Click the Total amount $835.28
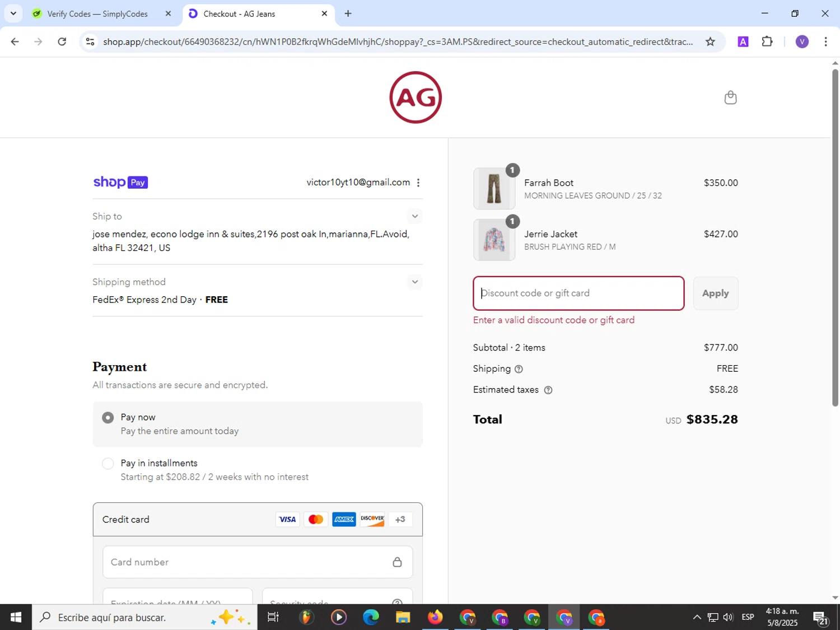Viewport: 840px width, 630px height. click(x=712, y=419)
